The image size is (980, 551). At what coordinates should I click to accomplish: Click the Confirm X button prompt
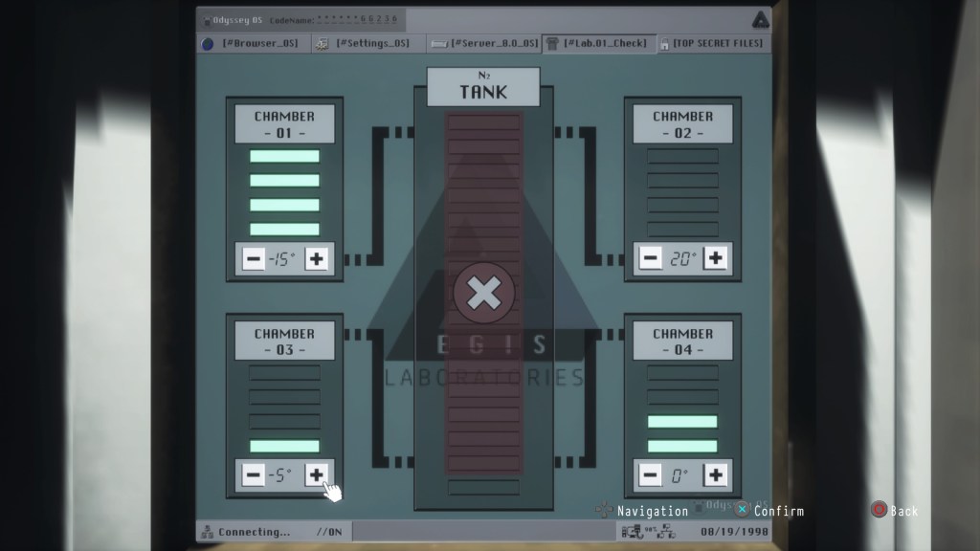(x=743, y=510)
